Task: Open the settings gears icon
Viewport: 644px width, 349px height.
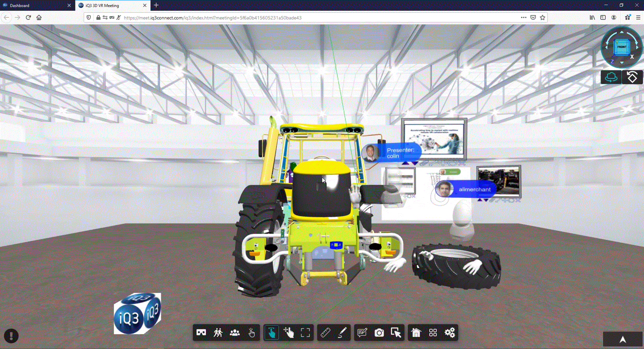Action: (x=449, y=333)
